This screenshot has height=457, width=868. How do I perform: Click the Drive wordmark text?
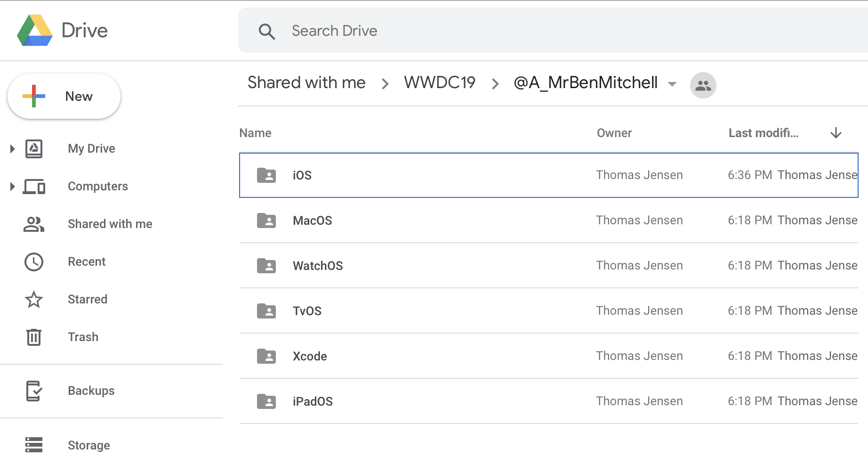pos(85,31)
